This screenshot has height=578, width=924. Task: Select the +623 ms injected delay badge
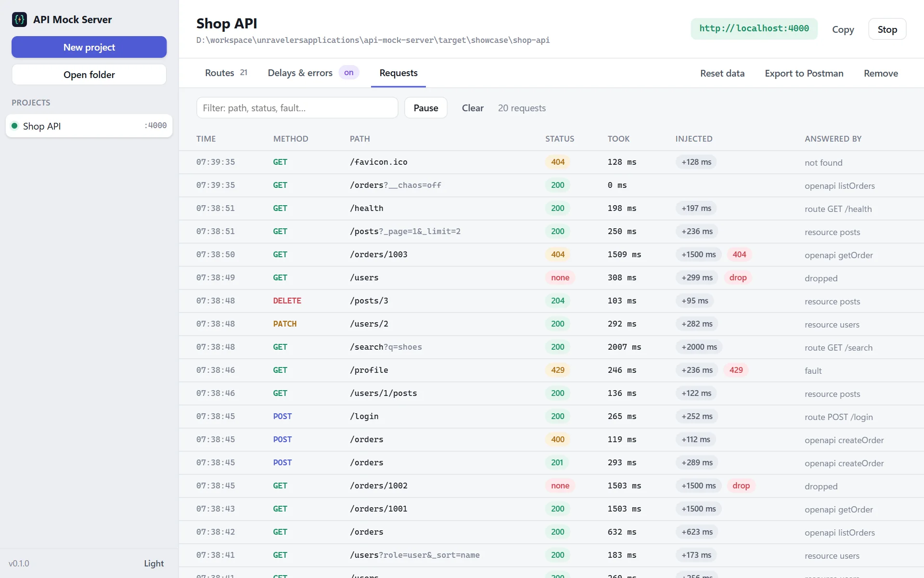point(697,532)
